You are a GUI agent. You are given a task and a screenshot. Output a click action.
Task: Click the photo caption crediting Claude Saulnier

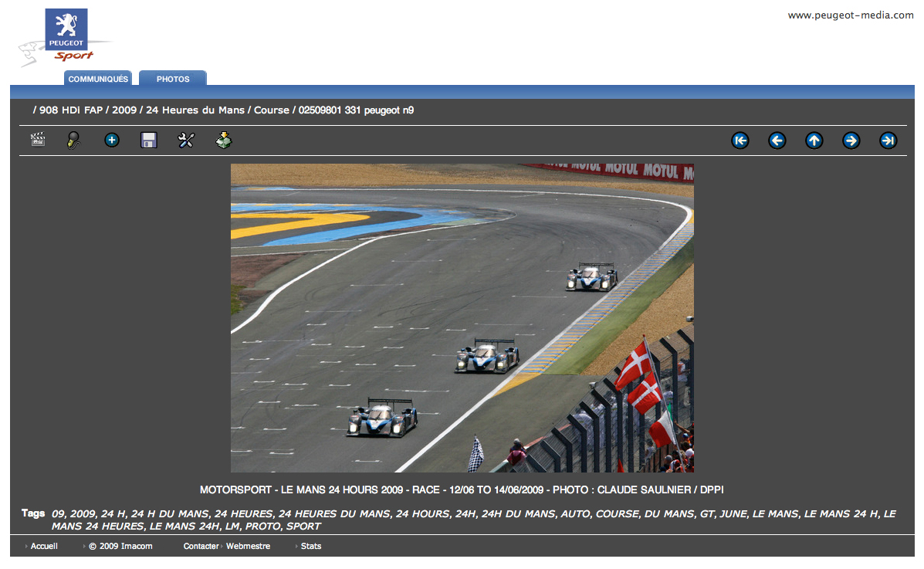[462, 489]
